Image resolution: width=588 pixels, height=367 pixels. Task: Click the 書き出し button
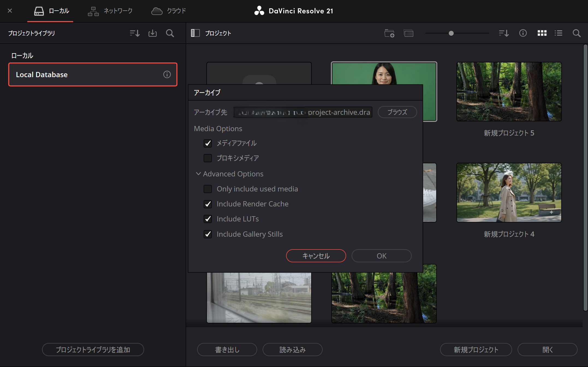pyautogui.click(x=227, y=350)
